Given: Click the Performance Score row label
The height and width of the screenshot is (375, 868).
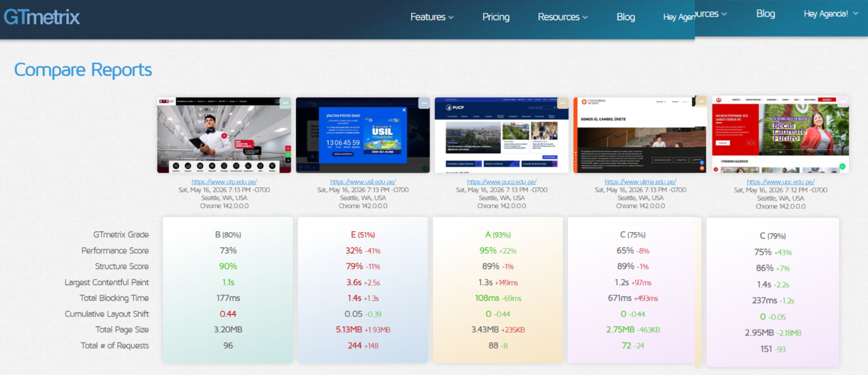Looking at the screenshot, I should coord(115,250).
